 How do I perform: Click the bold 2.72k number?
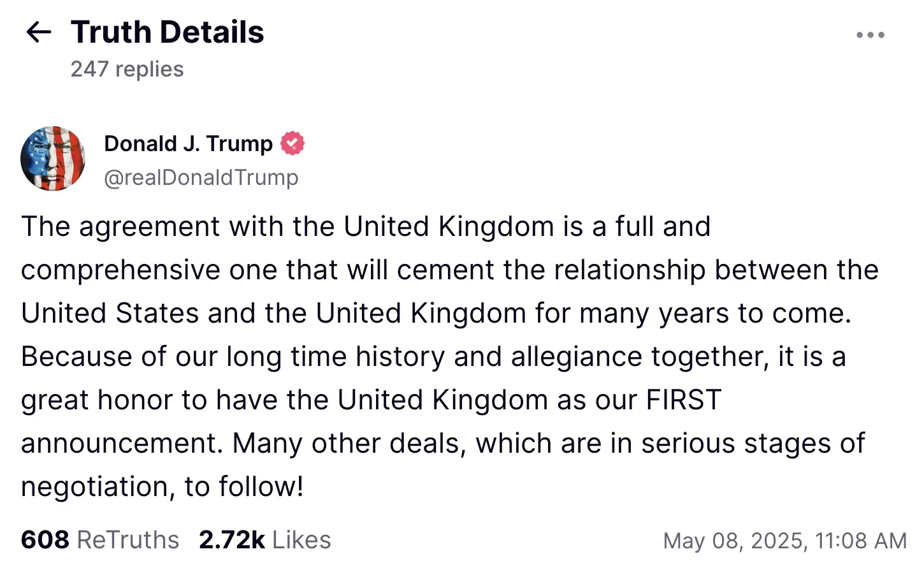coord(231,540)
